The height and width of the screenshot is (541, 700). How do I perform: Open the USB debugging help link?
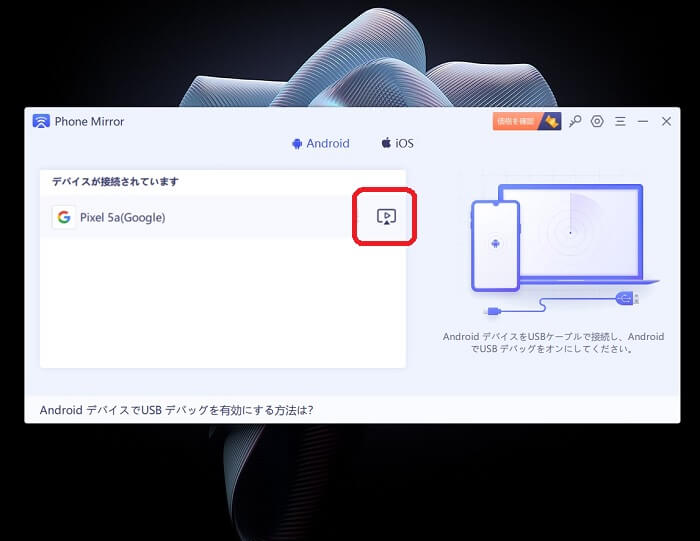click(176, 410)
